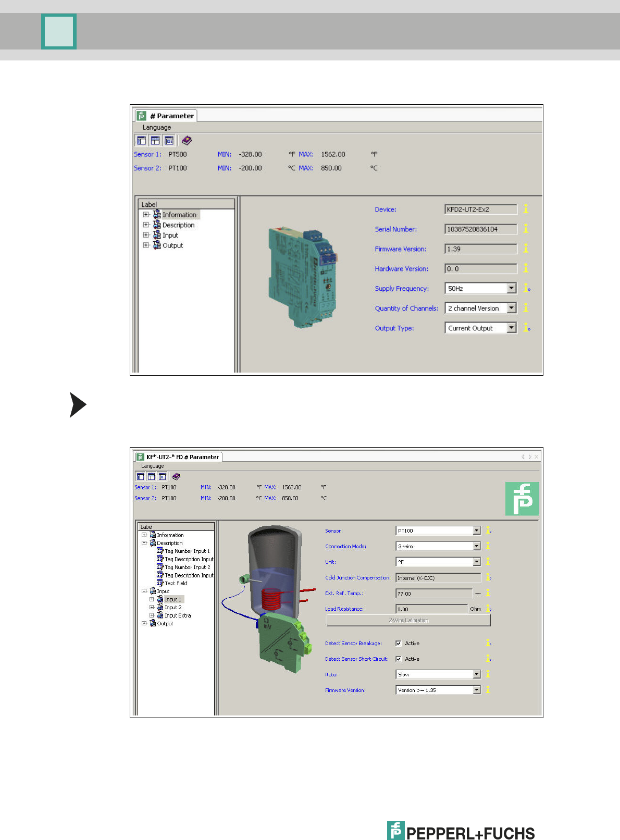Open Language menu in upper Parameter window
The image size is (620, 840).
tap(157, 128)
